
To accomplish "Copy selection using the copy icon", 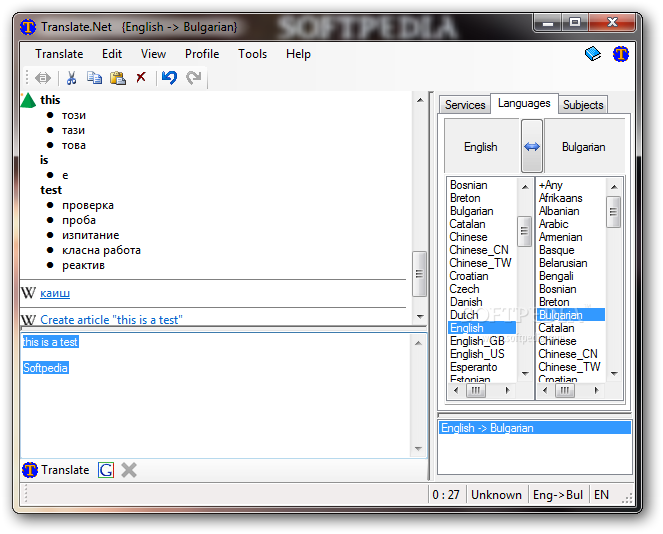I will click(x=94, y=78).
